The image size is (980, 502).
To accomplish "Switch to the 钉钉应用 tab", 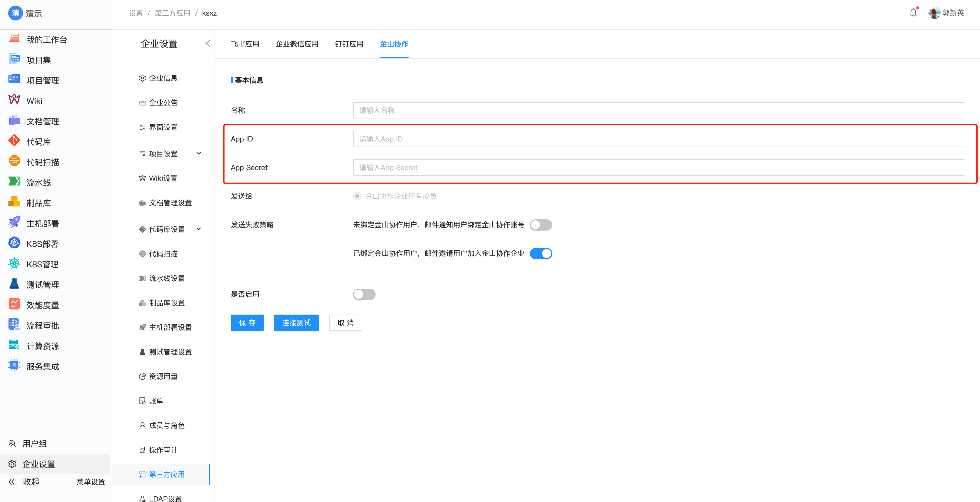I will [x=349, y=44].
